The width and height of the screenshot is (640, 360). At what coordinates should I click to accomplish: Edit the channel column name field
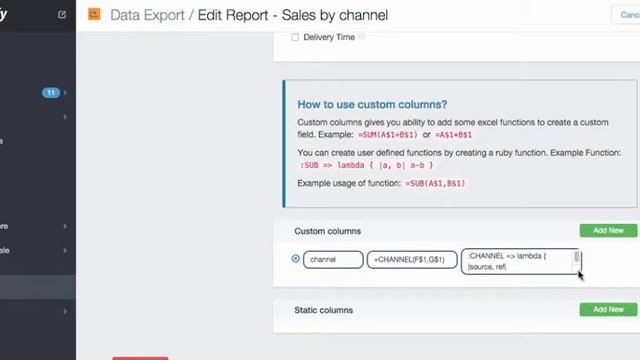333,260
